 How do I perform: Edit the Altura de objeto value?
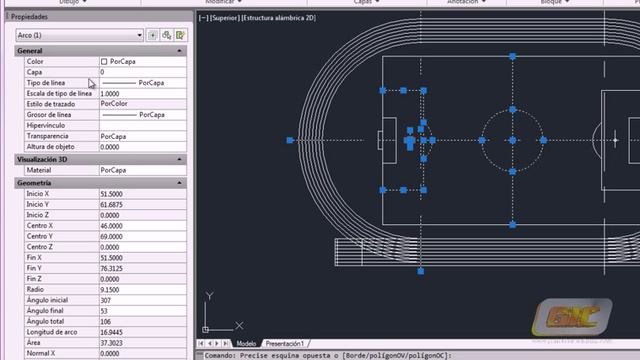pyautogui.click(x=142, y=147)
